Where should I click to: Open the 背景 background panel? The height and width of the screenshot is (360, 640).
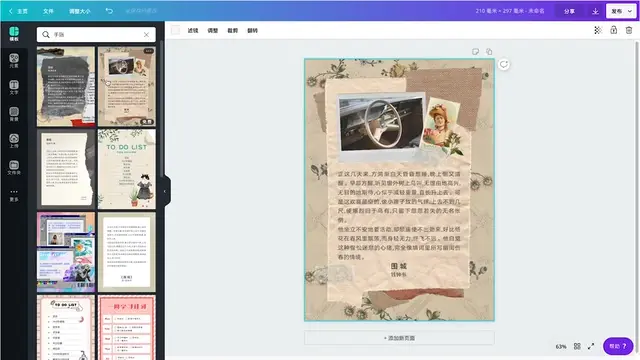pos(14,114)
